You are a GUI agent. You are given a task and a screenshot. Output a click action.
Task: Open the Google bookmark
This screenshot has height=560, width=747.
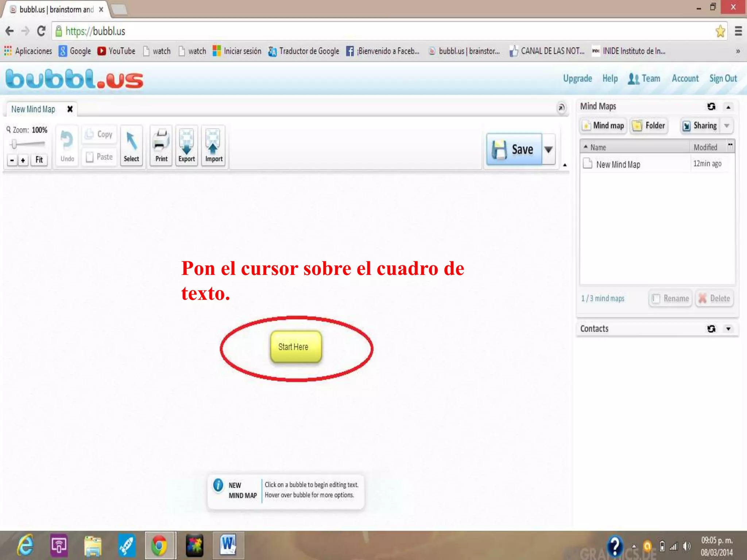75,51
